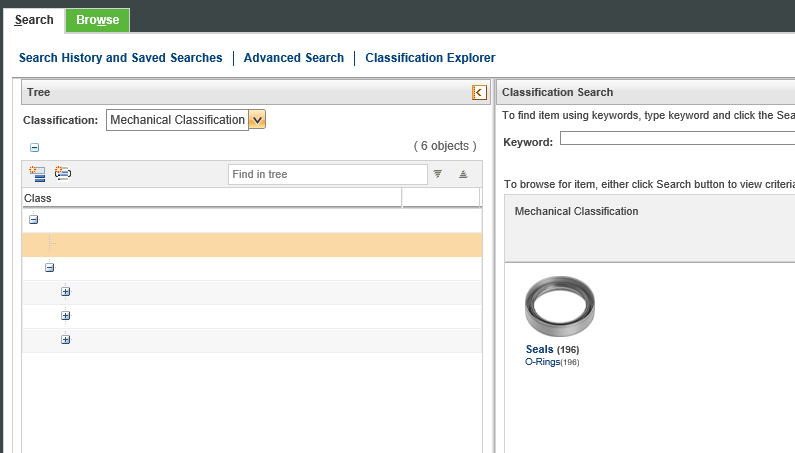
Task: Click the Seals ring thumbnail image
Action: pyautogui.click(x=560, y=307)
